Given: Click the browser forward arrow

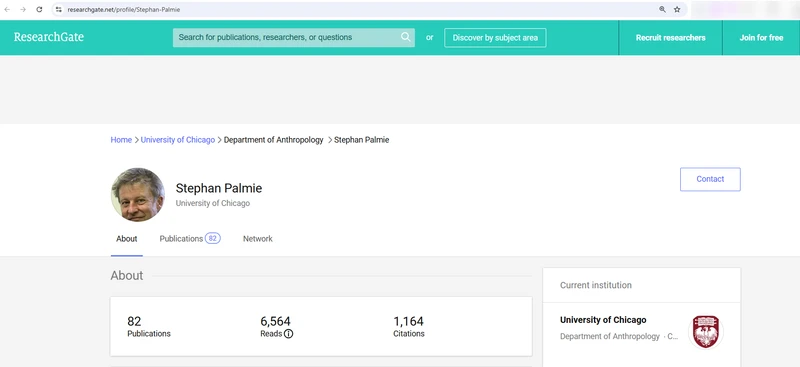Looking at the screenshot, I should 23,9.
